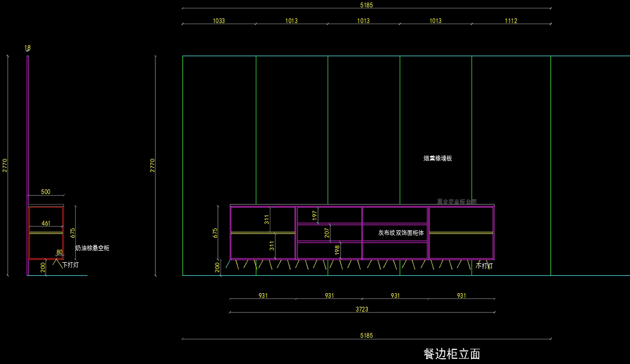
Task: Click the 餐边柜立面 drawing title text
Action: [x=451, y=354]
